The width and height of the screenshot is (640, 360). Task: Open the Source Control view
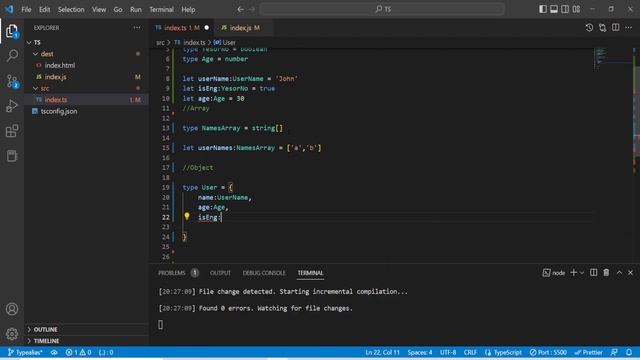point(12,81)
